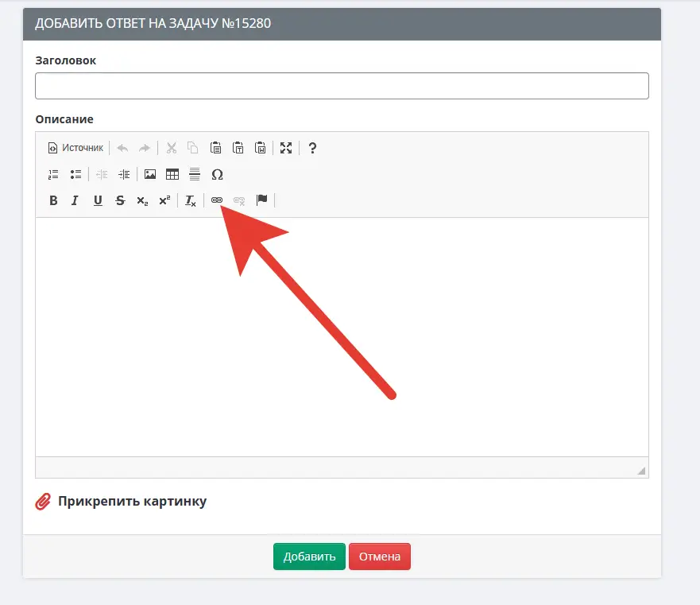Insert an anchor using the flag icon
This screenshot has width=700, height=605.
(261, 200)
